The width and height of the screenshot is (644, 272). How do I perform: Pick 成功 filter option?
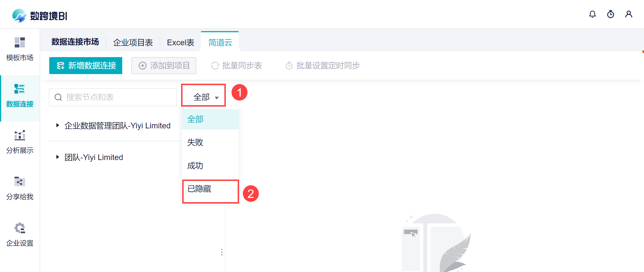(195, 165)
